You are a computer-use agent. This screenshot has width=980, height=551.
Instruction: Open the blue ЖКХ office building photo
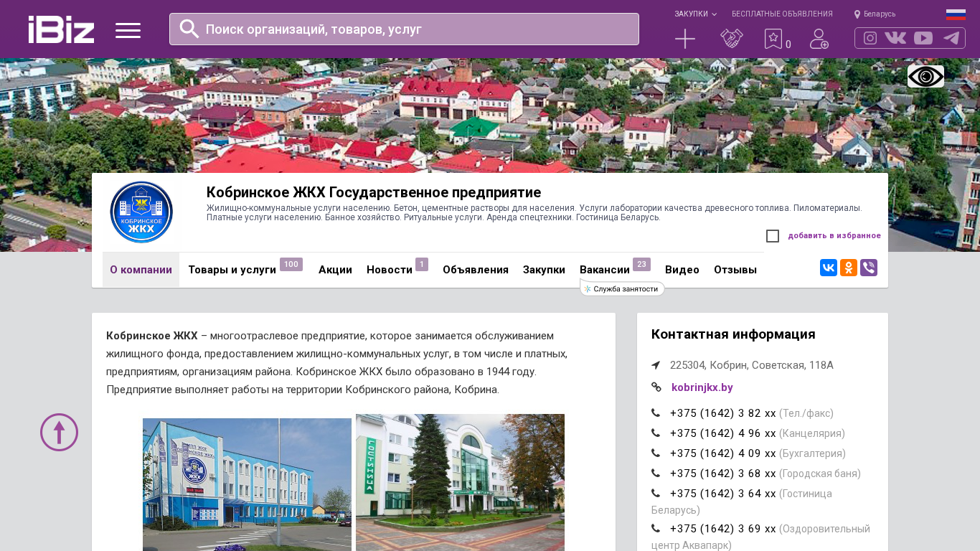click(x=247, y=485)
